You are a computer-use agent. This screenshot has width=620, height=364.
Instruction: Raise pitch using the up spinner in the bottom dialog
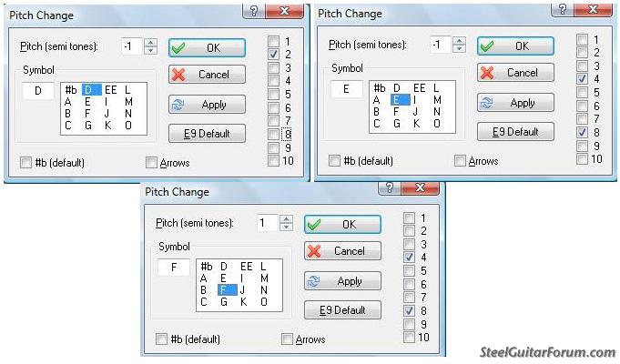[286, 219]
